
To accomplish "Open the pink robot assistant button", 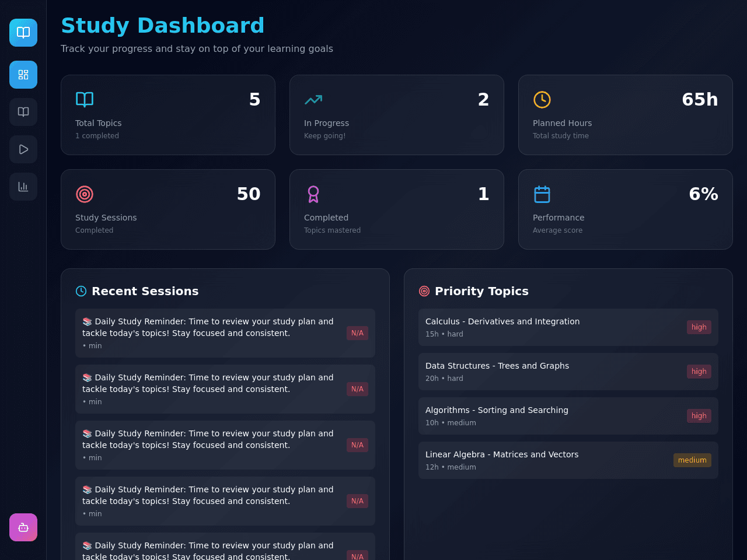I will click(x=23, y=527).
